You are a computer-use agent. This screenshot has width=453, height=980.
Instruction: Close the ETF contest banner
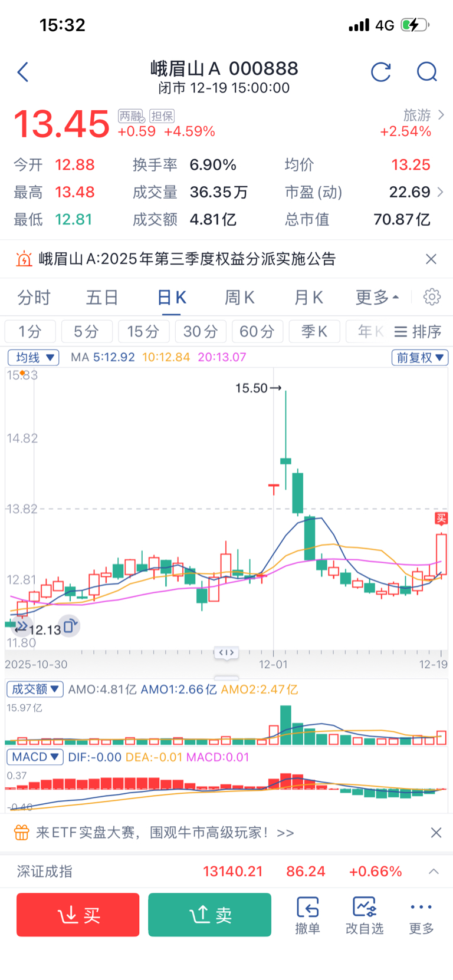[436, 833]
